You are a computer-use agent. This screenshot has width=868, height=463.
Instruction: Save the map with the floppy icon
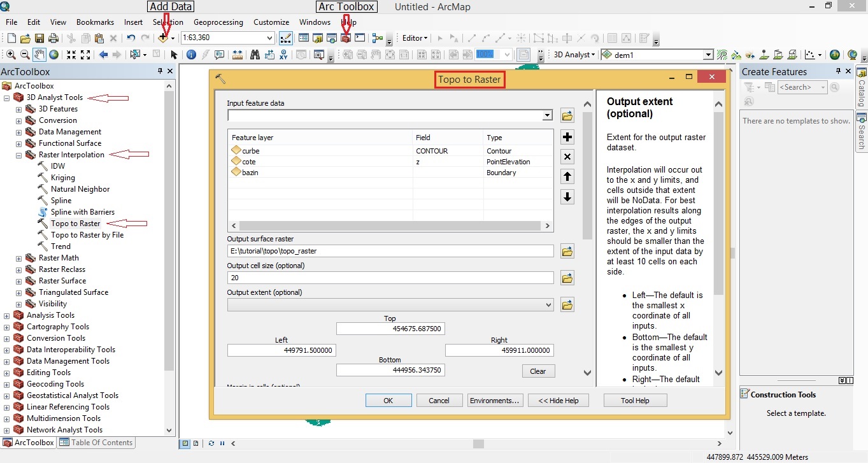coord(39,38)
